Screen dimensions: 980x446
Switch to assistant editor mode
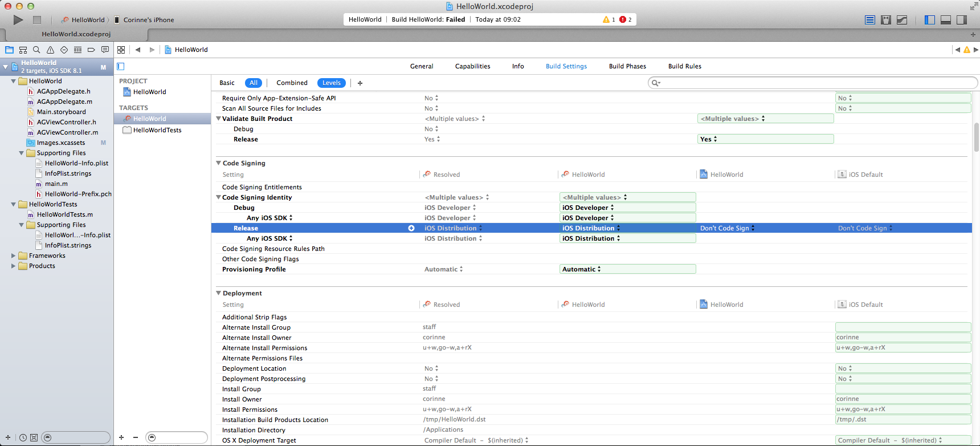[x=886, y=20]
